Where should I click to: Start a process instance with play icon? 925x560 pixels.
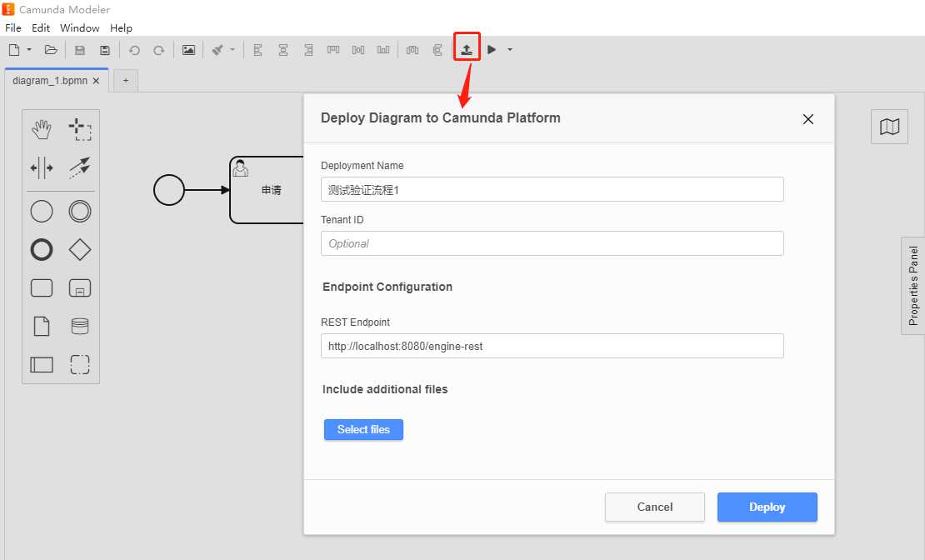pyautogui.click(x=492, y=50)
